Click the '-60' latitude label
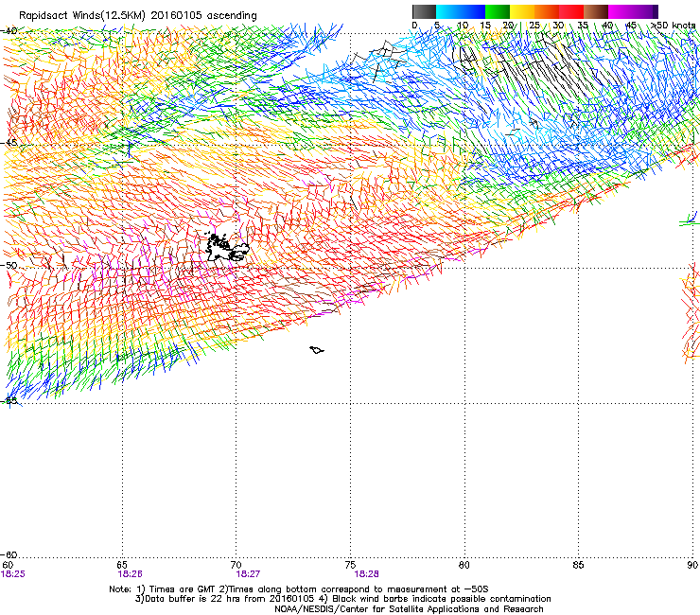The image size is (700, 615). (9, 554)
